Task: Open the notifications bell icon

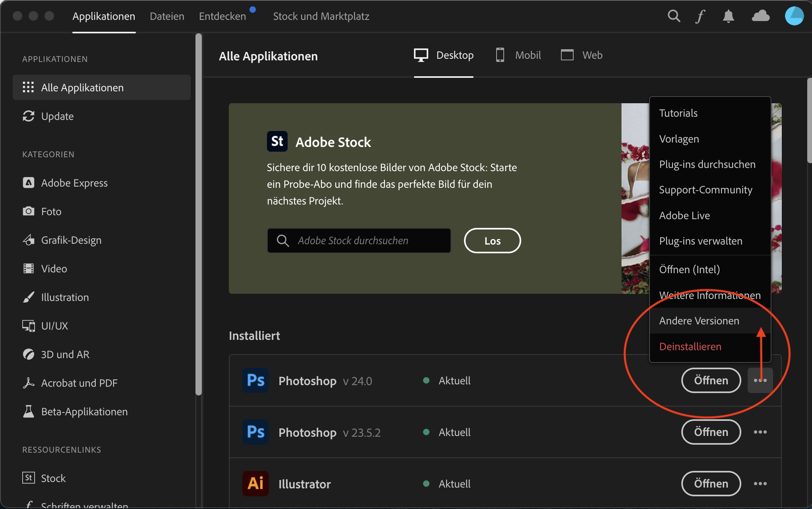Action: 728,16
